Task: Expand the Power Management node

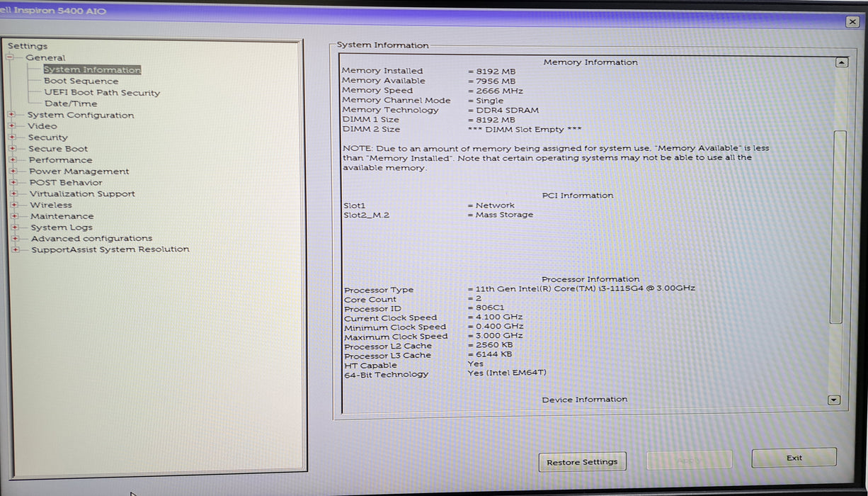Action: click(13, 171)
